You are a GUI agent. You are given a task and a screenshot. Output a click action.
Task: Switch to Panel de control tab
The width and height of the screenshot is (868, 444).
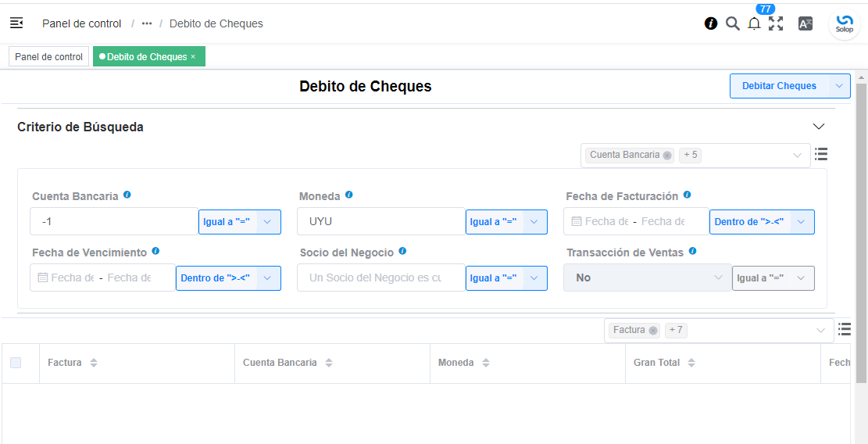[x=48, y=56]
